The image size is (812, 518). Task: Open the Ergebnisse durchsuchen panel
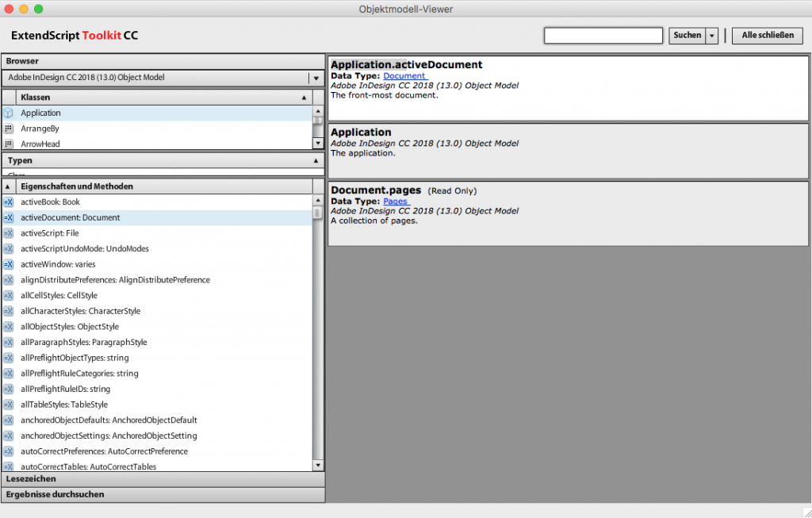(162, 494)
